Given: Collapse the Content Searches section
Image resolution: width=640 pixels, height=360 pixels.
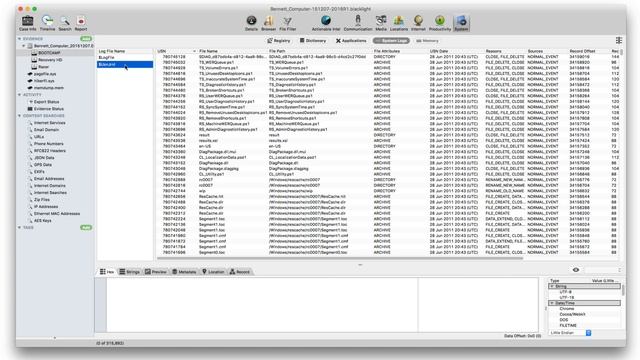Looking at the screenshot, I should (19, 116).
